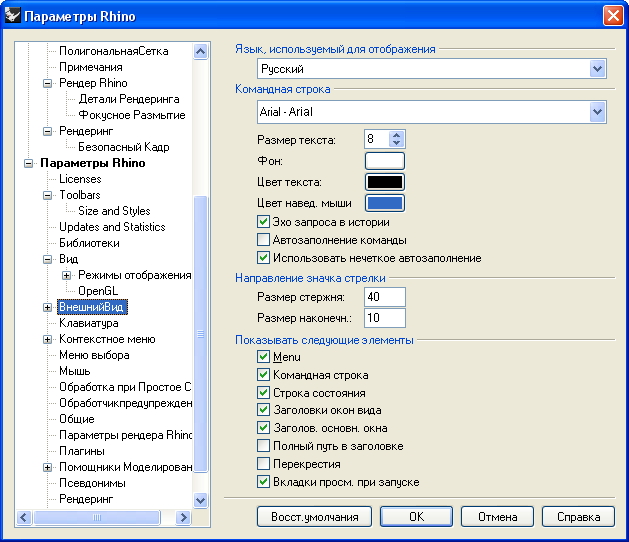Enable Автозаполнение команды checkbox

[264, 240]
